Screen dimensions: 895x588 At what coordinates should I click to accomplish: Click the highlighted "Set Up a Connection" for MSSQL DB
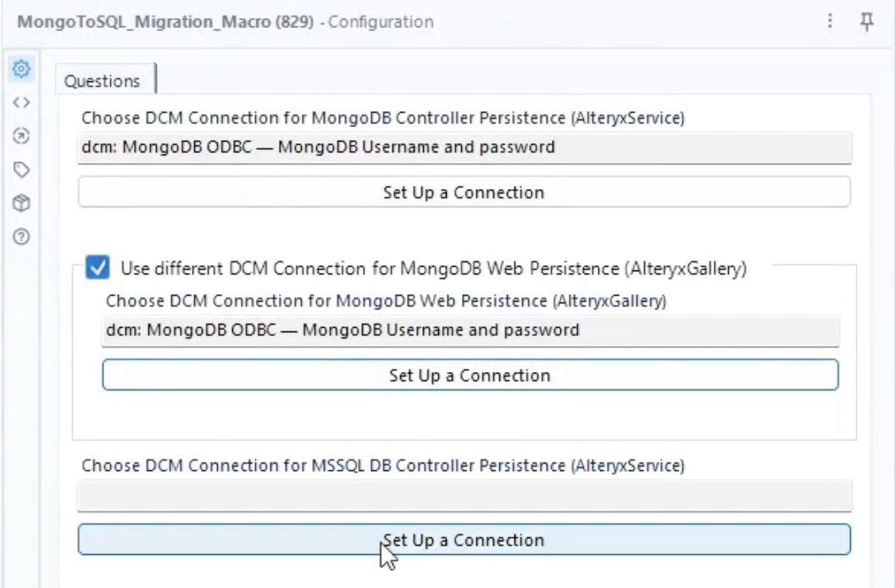[x=463, y=540]
